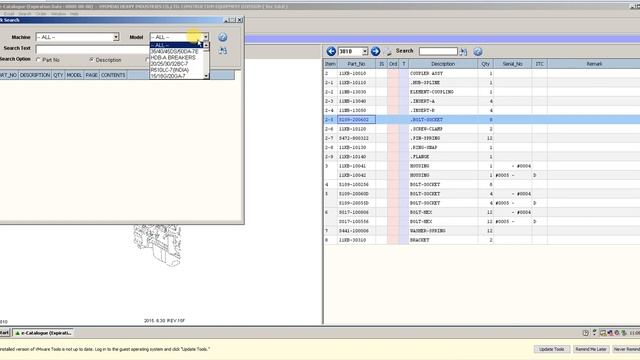640x360 pixels.
Task: Click the PAGE header in the search results
Action: [x=91, y=75]
